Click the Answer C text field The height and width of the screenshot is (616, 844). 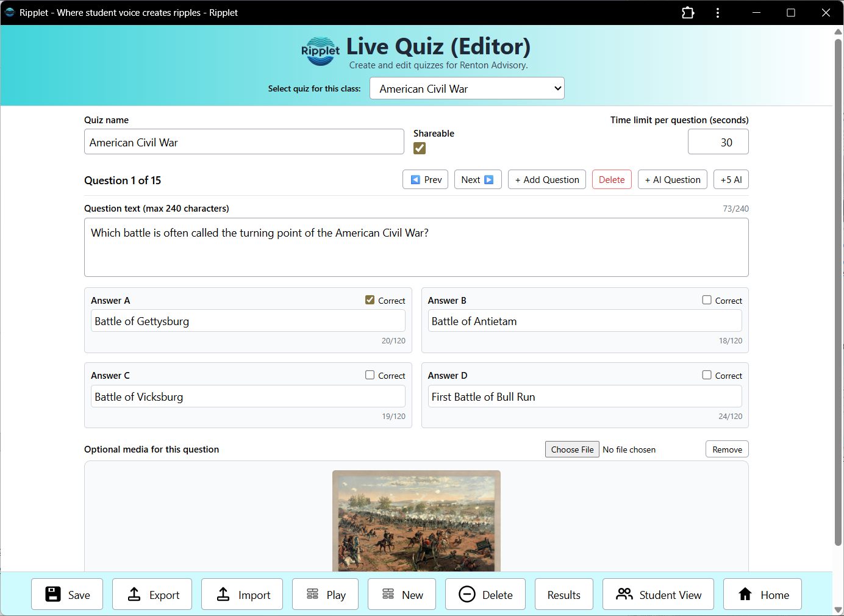point(248,396)
